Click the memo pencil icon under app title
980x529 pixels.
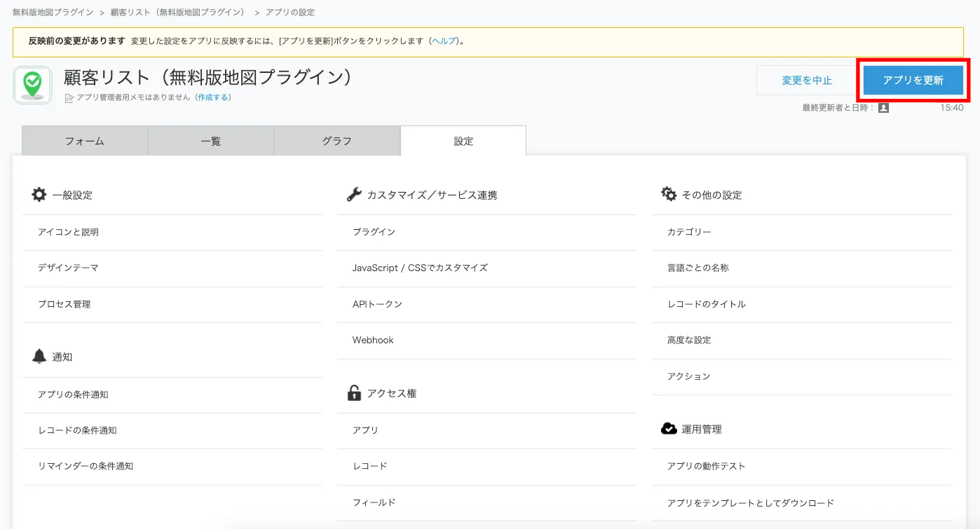coord(69,98)
